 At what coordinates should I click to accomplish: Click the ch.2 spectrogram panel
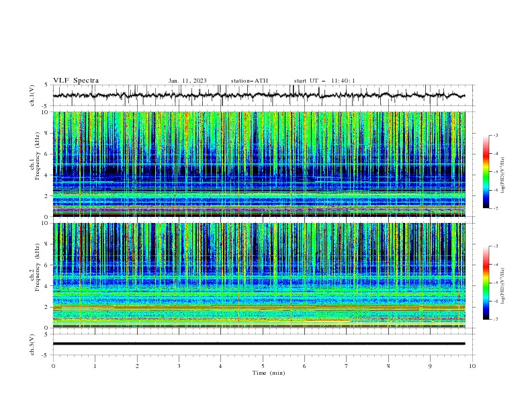(259, 275)
